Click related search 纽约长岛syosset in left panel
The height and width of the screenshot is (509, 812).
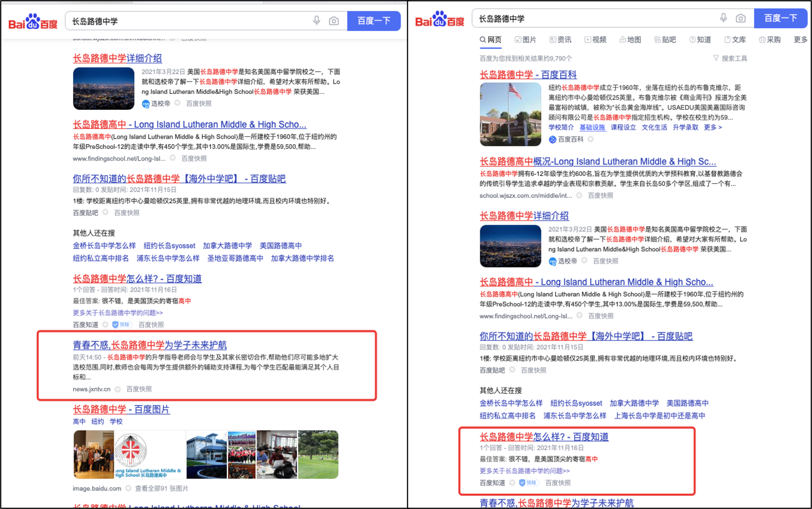point(169,246)
